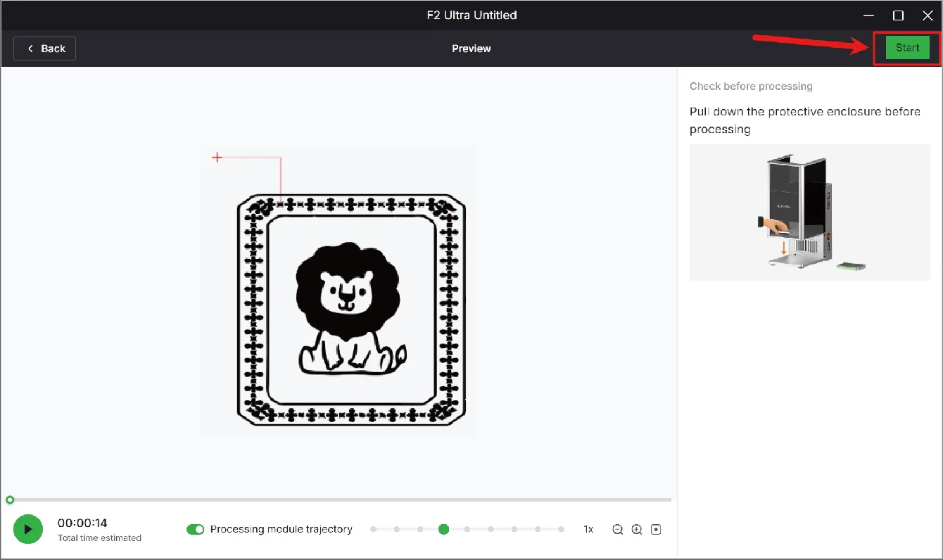
Task: Zoom in the preview canvas
Action: (x=637, y=530)
